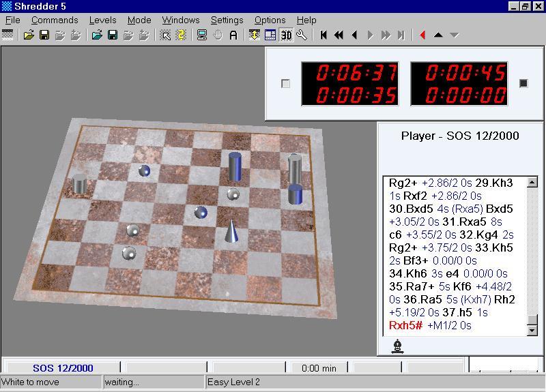Jump to start of game button
546x392 pixels.
click(x=324, y=35)
